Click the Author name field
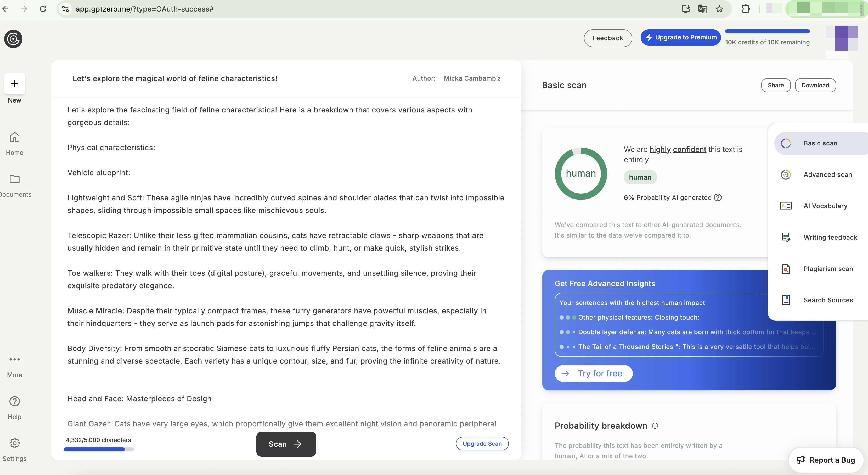Viewport: 868px width, 475px height. point(471,78)
